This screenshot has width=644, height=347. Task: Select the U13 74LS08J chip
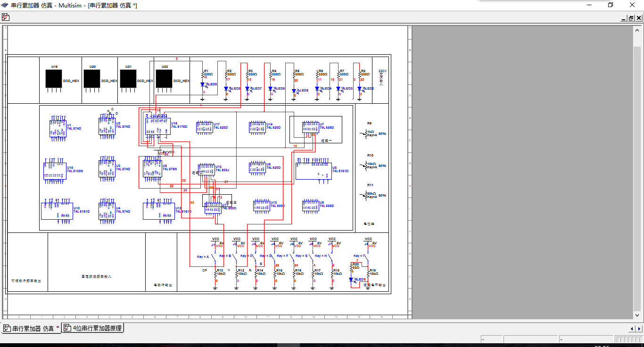206,170
